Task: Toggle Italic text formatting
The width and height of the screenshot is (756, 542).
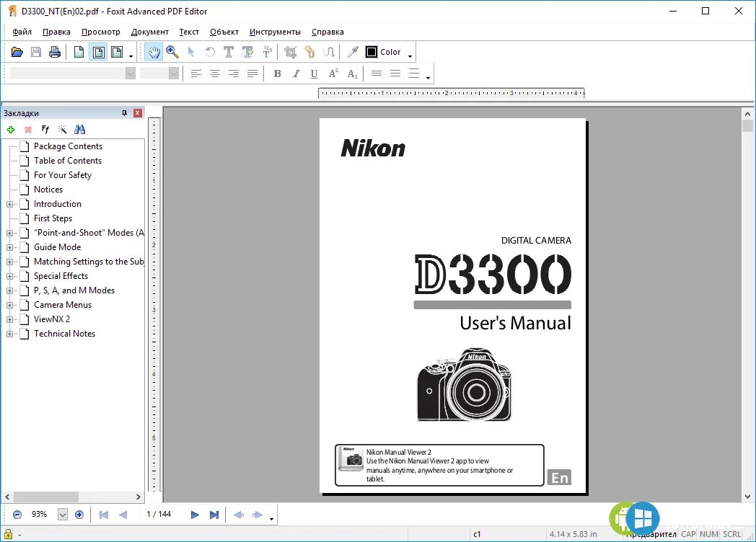Action: pyautogui.click(x=296, y=74)
